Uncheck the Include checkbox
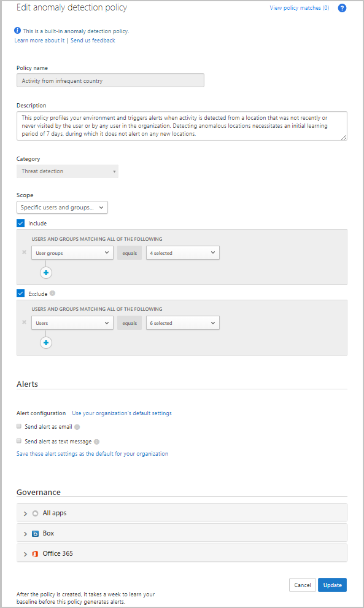364x608 pixels. pyautogui.click(x=20, y=224)
